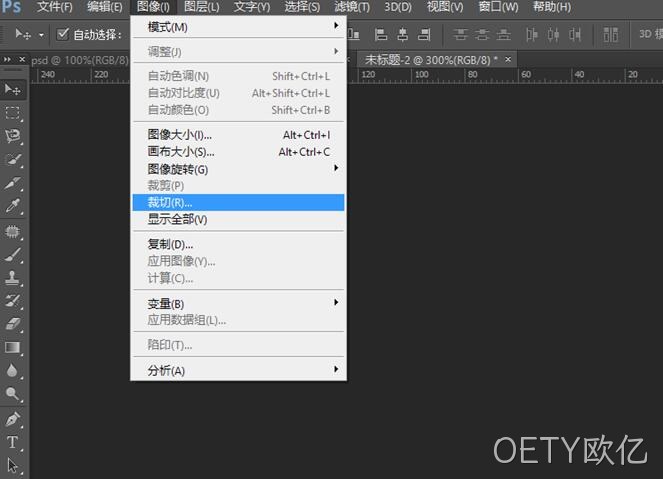Screen dimensions: 663x479
Task: Select the Clone Stamp tool
Action: (12, 278)
